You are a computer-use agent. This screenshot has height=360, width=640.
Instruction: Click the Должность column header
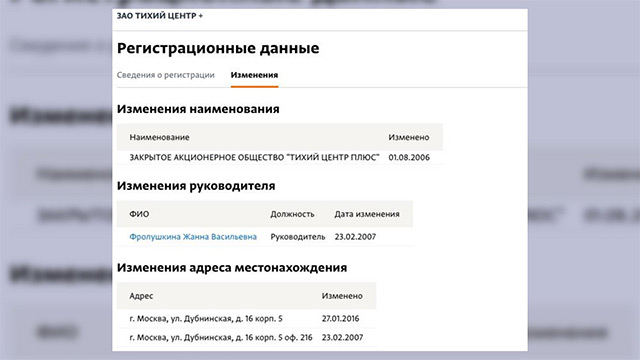[292, 214]
